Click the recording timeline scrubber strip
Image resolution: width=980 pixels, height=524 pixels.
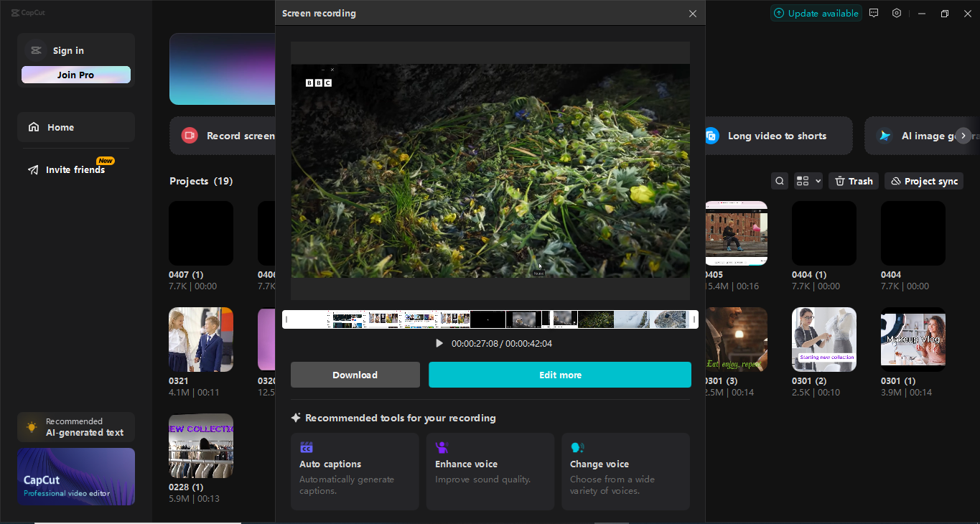(490, 319)
